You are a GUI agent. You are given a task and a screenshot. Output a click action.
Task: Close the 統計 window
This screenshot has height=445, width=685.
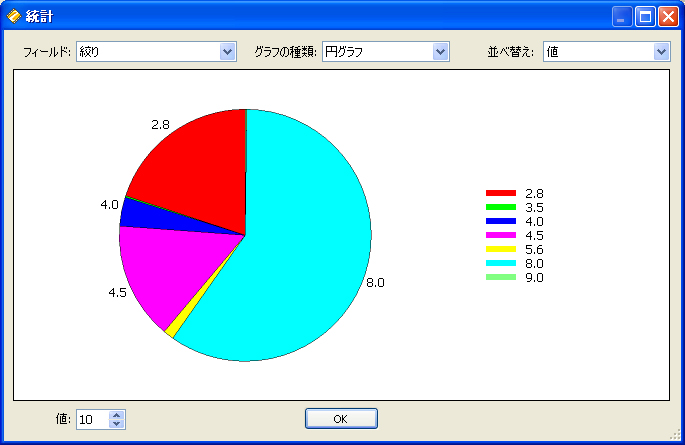click(x=668, y=17)
